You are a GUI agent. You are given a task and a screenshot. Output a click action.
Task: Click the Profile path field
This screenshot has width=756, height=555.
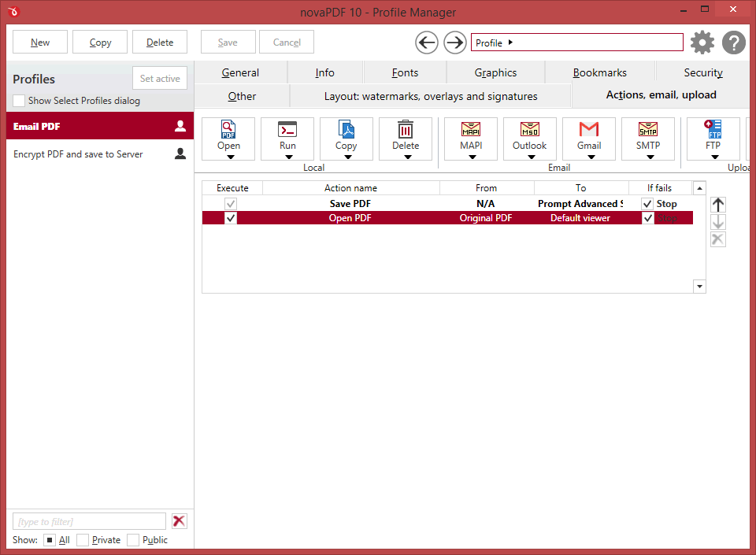point(577,43)
